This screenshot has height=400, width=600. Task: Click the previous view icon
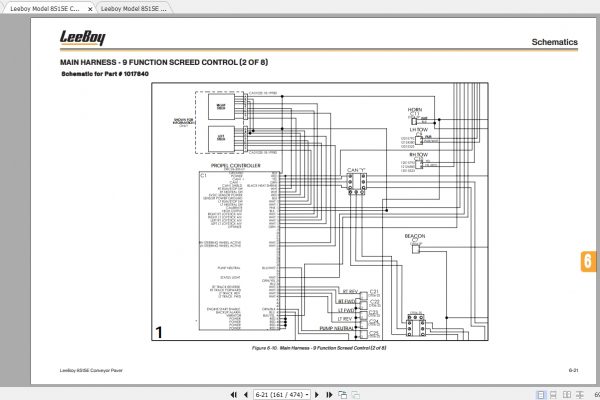point(343,395)
